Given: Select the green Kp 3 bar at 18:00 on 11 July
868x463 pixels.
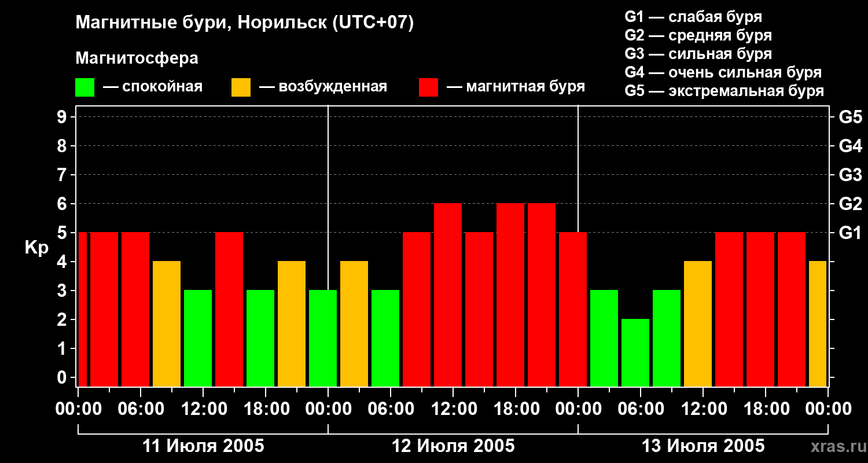Looking at the screenshot, I should (260, 338).
